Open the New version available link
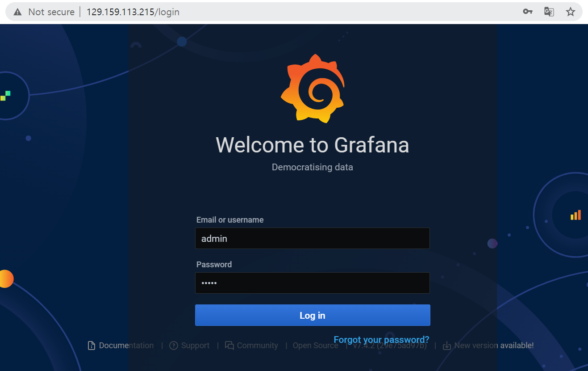The image size is (588, 371). click(494, 346)
